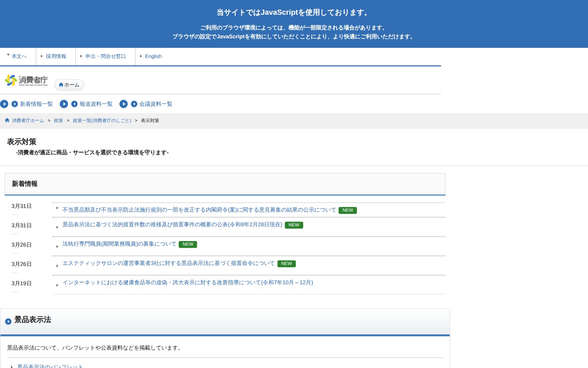Jump to content via 本文へ
Image resolution: width=588 pixels, height=368 pixels.
point(19,56)
